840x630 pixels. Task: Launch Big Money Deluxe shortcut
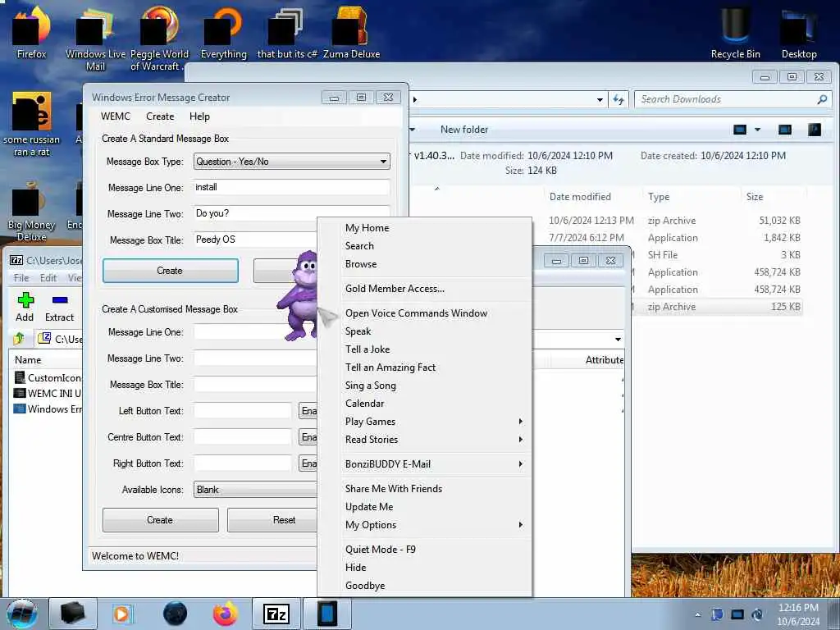pos(31,212)
